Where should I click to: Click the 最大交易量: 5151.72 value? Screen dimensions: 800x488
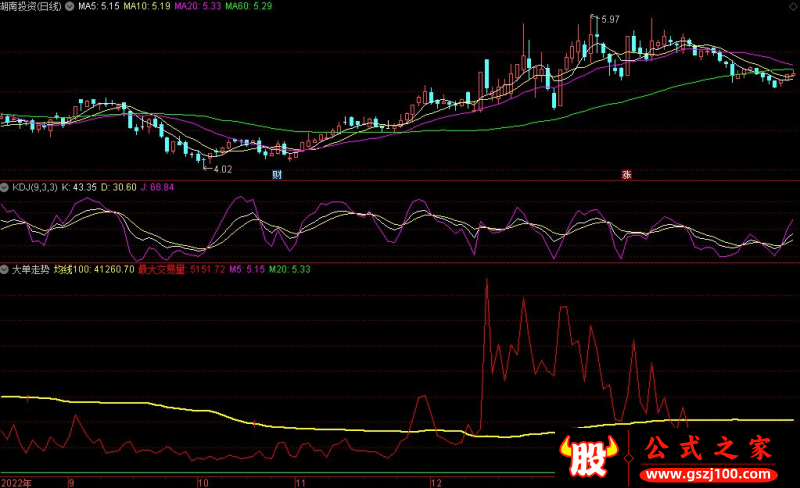pyautogui.click(x=182, y=269)
